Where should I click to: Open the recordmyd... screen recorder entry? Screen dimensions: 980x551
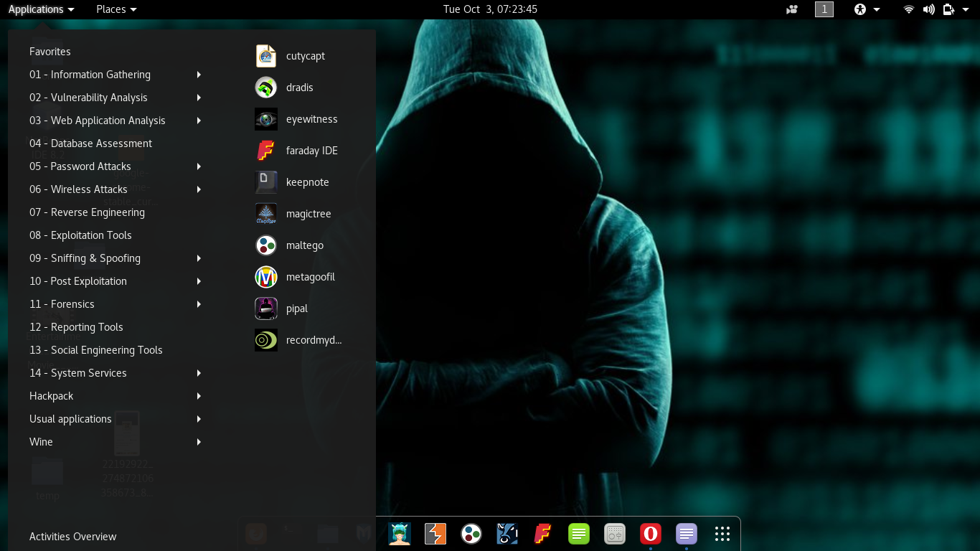click(x=299, y=340)
